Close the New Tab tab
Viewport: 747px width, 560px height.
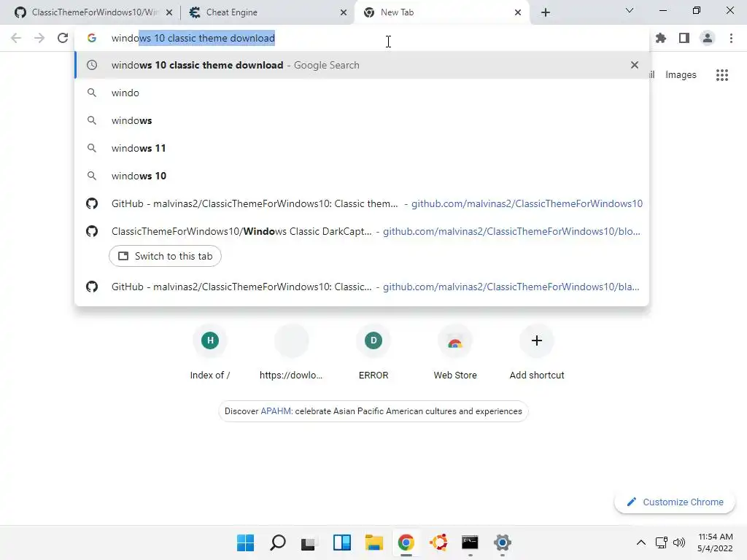(518, 12)
